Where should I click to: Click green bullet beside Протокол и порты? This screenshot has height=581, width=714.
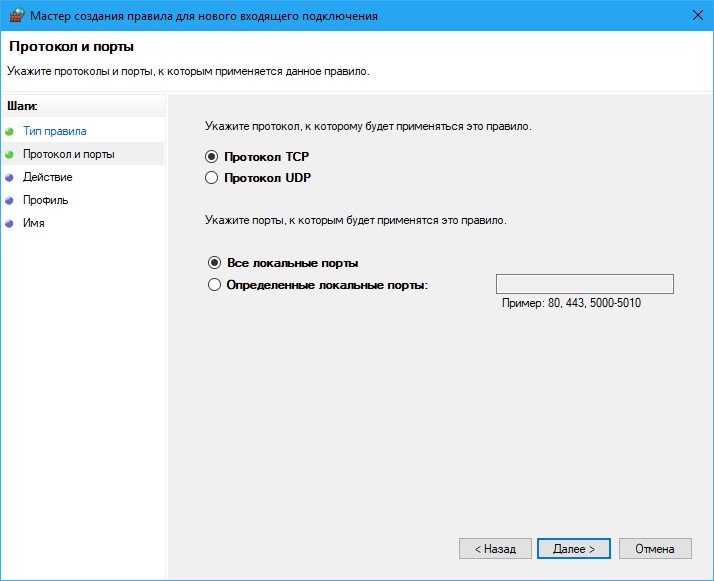coord(9,154)
